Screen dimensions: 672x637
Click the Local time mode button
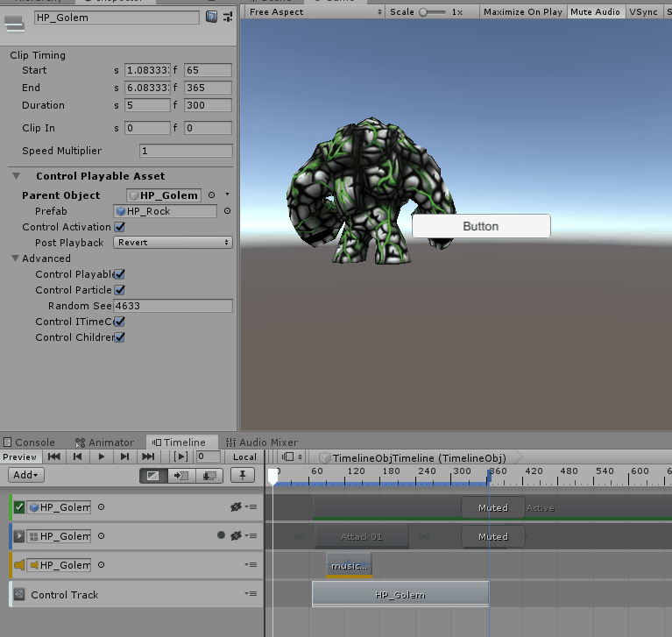pos(244,457)
